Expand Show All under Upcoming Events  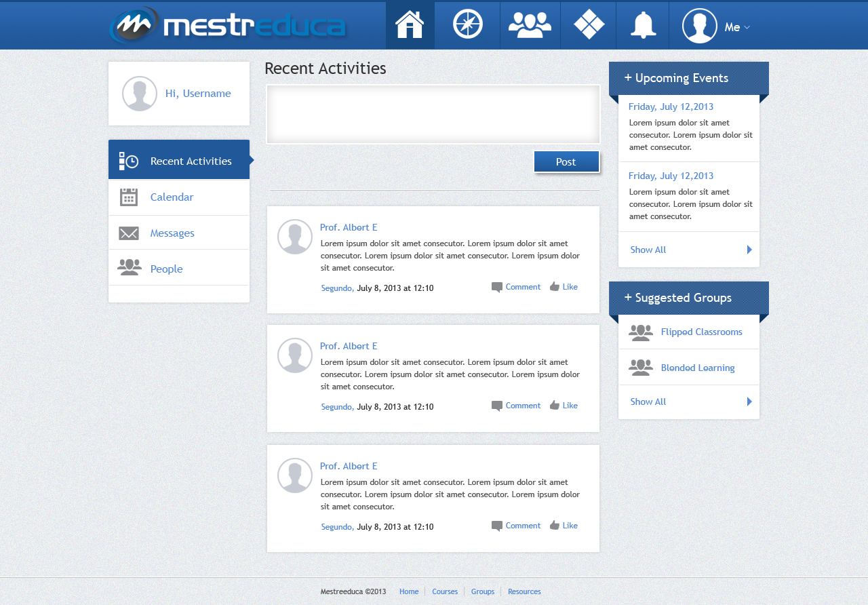[x=648, y=250]
